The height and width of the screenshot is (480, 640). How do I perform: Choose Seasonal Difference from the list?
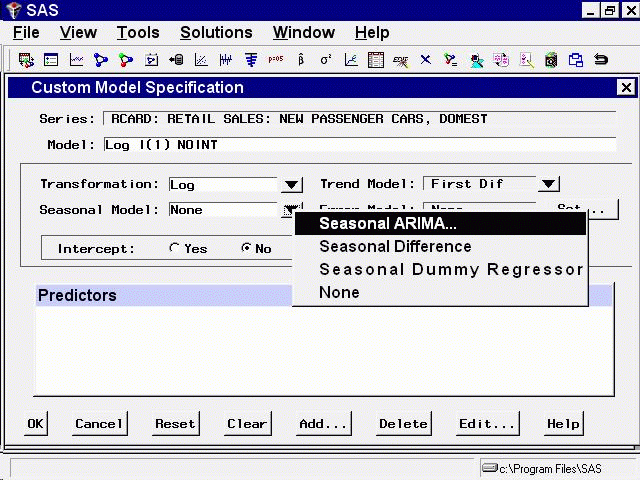tap(440, 247)
